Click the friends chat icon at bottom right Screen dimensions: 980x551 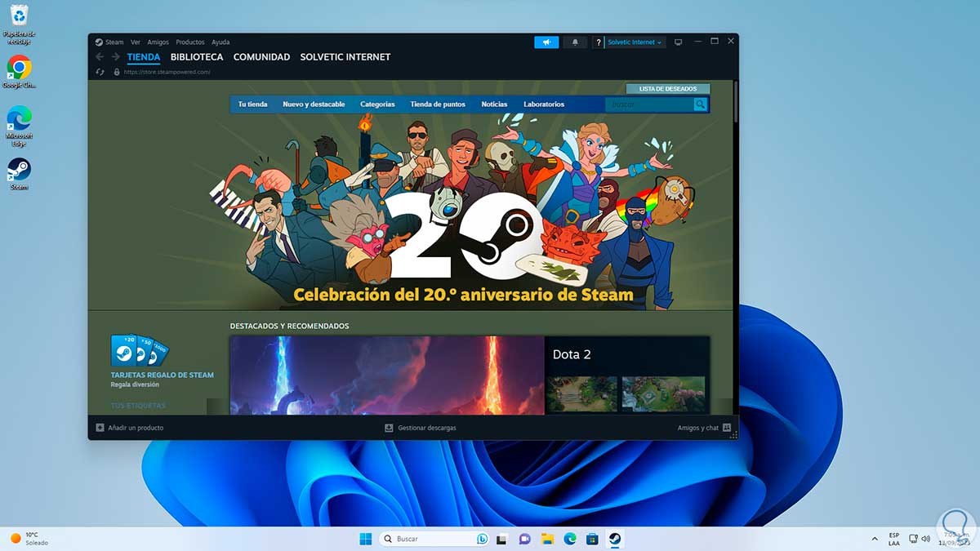click(727, 428)
